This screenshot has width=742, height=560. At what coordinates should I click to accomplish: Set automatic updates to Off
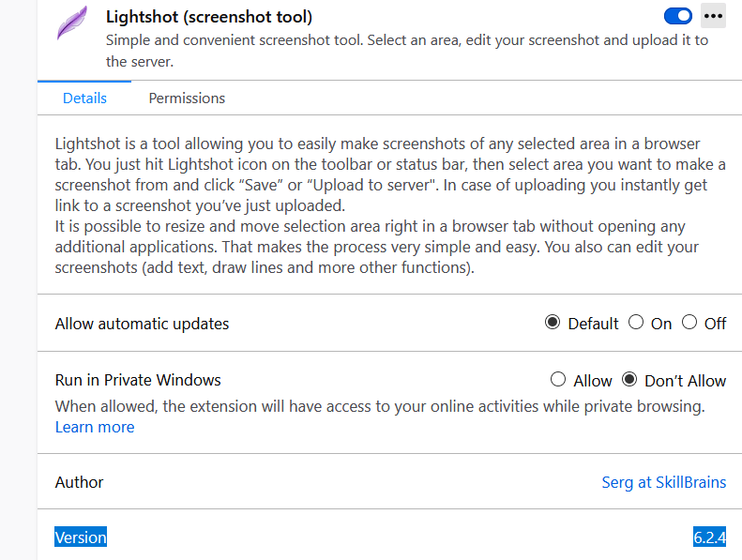pyautogui.click(x=689, y=323)
